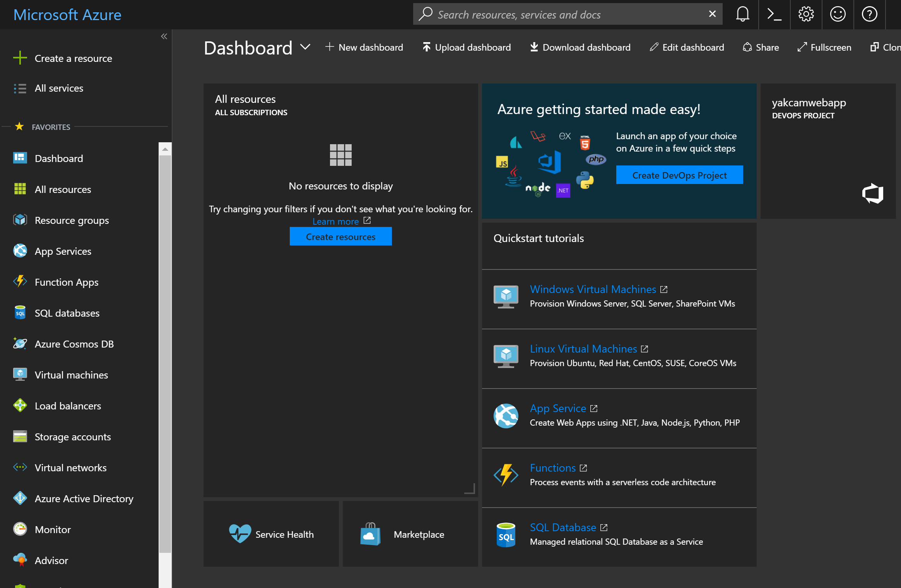
Task: Click the feedback smiley face icon
Action: click(838, 14)
